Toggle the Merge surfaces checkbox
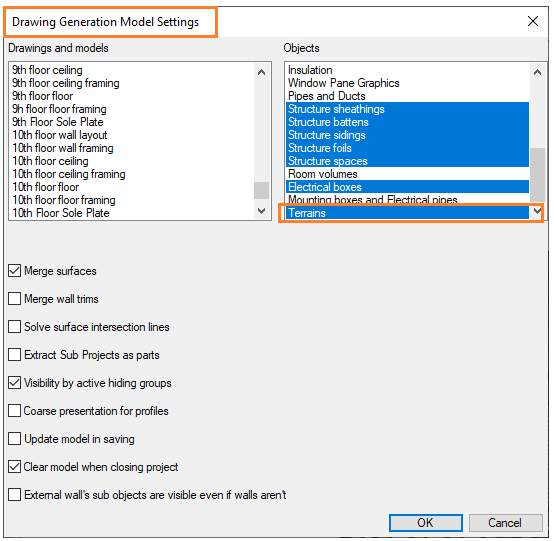This screenshot has width=554, height=541. click(x=14, y=271)
